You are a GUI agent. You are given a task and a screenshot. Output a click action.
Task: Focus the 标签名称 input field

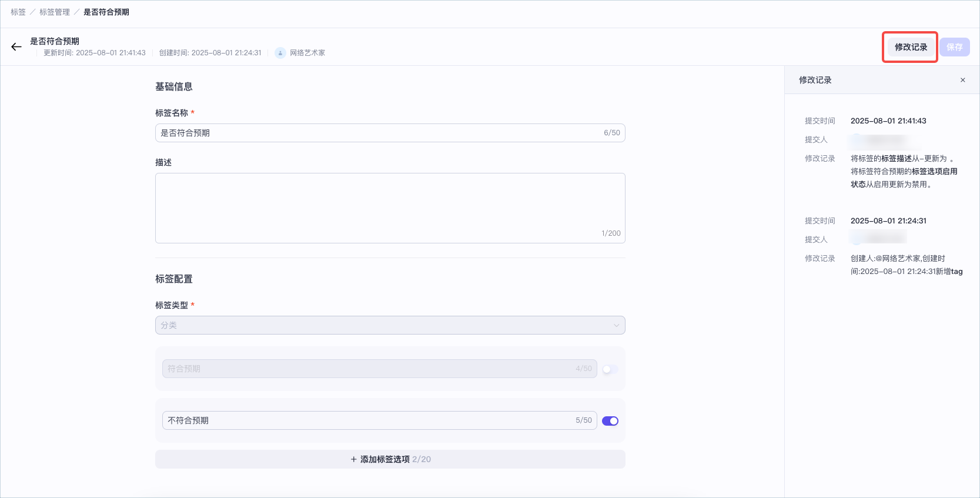coord(390,133)
